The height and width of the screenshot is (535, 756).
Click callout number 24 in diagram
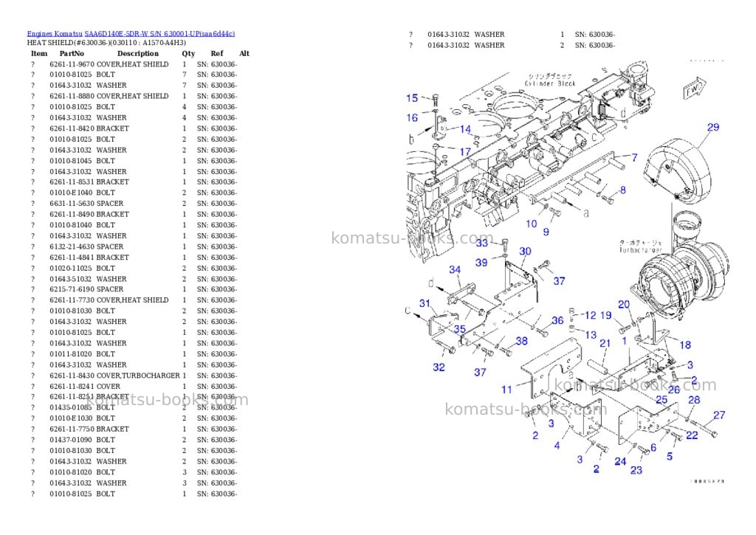[x=620, y=461]
